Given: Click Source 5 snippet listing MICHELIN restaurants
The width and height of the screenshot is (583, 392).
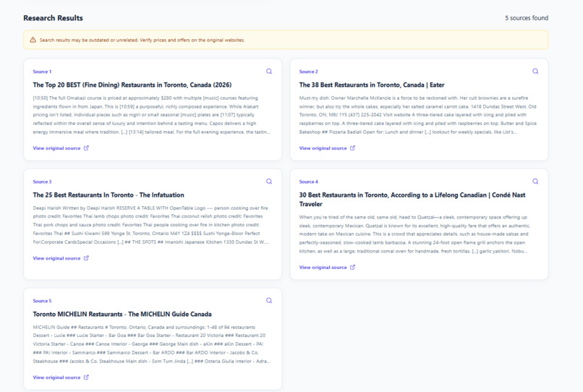Looking at the screenshot, I should pos(152,344).
